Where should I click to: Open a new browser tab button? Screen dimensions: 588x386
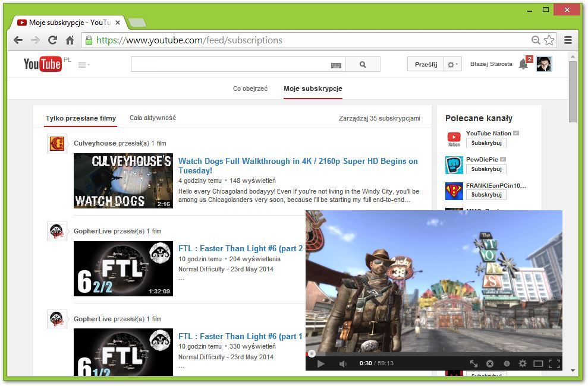(x=137, y=23)
